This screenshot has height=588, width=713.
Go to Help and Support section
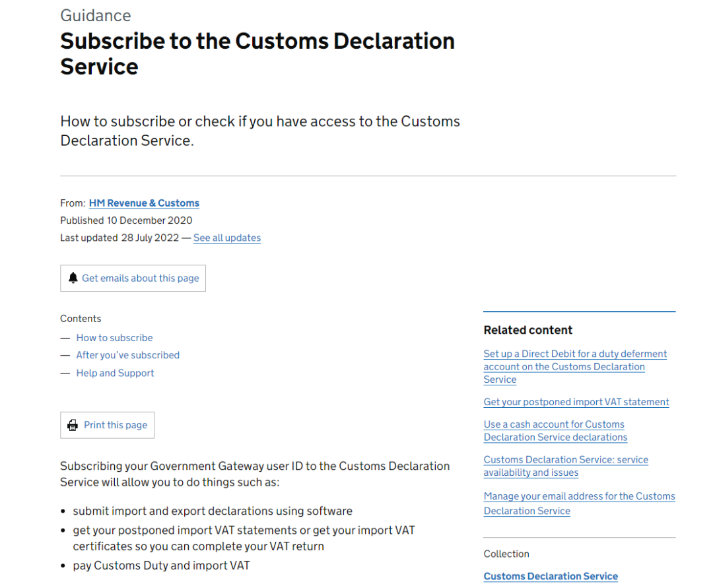[x=115, y=373]
